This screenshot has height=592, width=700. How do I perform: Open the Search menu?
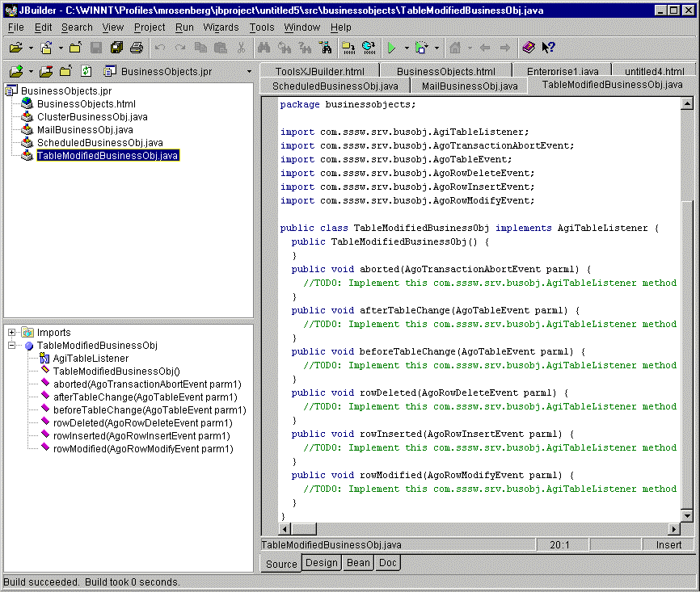[77, 27]
